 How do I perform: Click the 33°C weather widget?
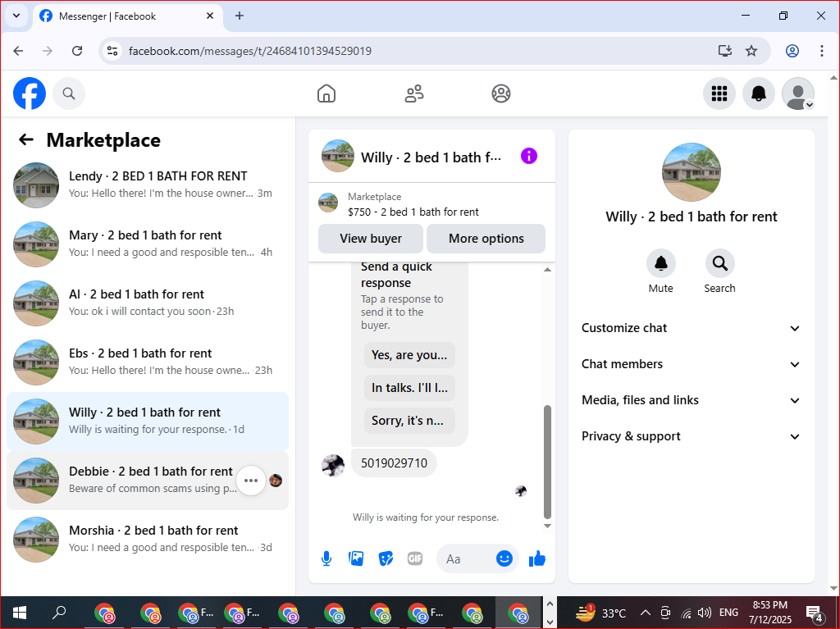[601, 613]
